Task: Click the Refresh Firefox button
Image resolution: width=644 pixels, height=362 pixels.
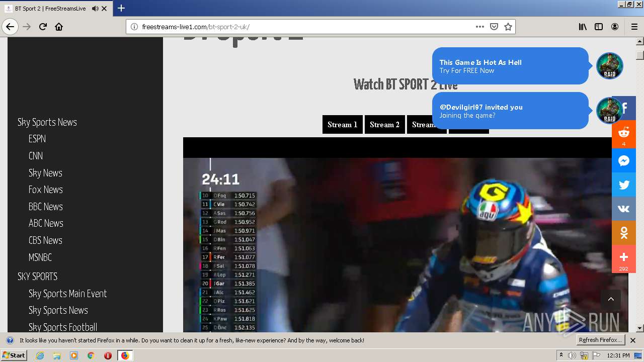Action: point(601,340)
